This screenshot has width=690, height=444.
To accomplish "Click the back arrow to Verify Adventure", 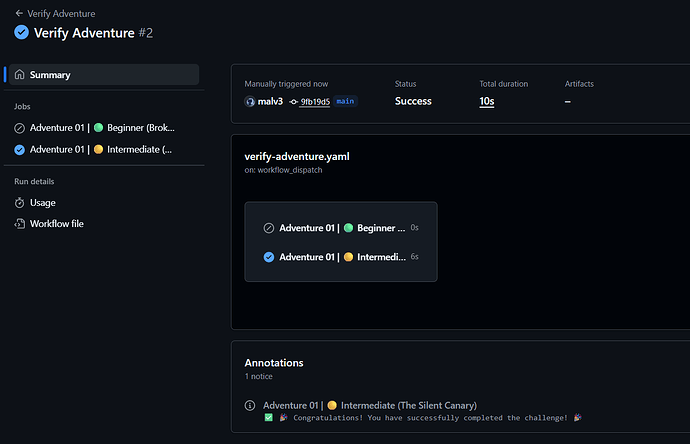I will click(19, 13).
